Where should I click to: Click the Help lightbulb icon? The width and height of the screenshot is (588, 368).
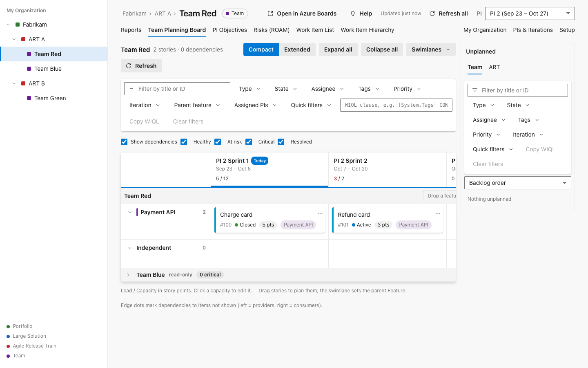point(353,13)
